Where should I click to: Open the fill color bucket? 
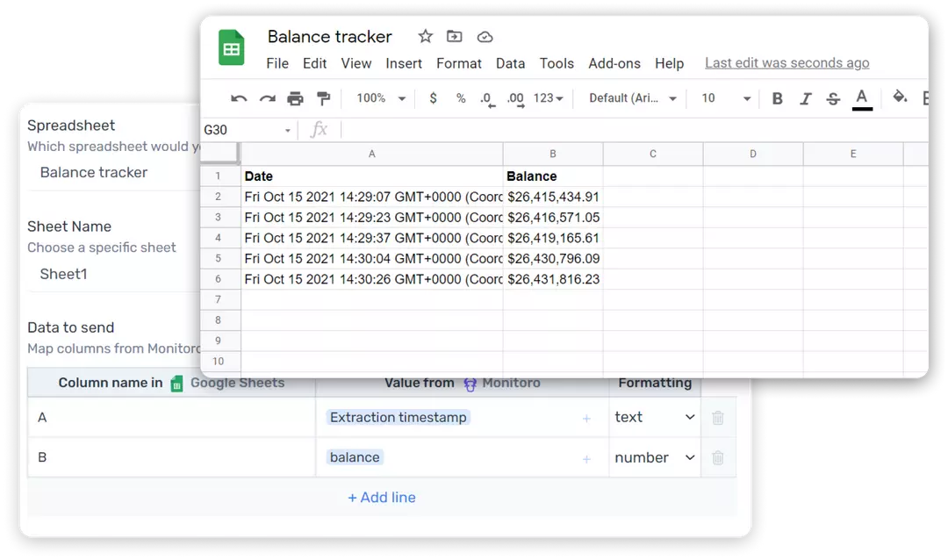(x=900, y=97)
